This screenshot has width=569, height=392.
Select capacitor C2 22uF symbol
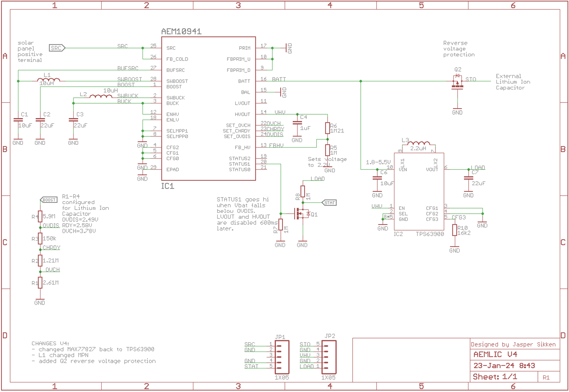(x=40, y=120)
